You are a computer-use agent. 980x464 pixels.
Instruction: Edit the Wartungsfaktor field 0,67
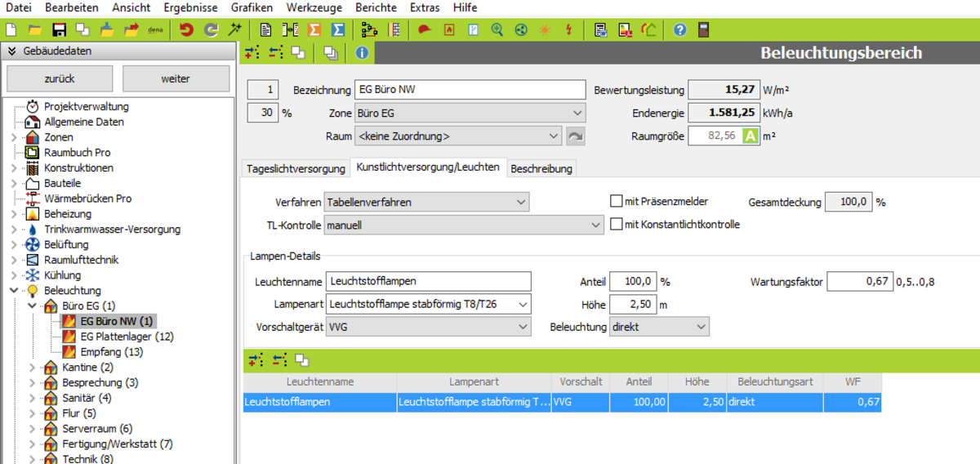pyautogui.click(x=859, y=282)
